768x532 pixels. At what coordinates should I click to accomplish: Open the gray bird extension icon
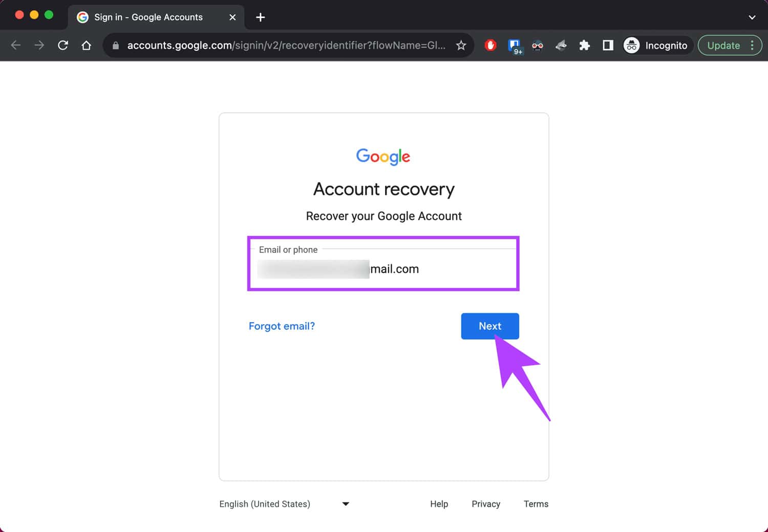tap(561, 46)
